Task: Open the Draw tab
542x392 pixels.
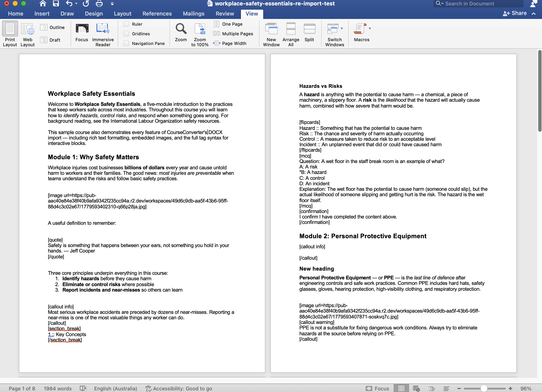Action: tap(67, 14)
